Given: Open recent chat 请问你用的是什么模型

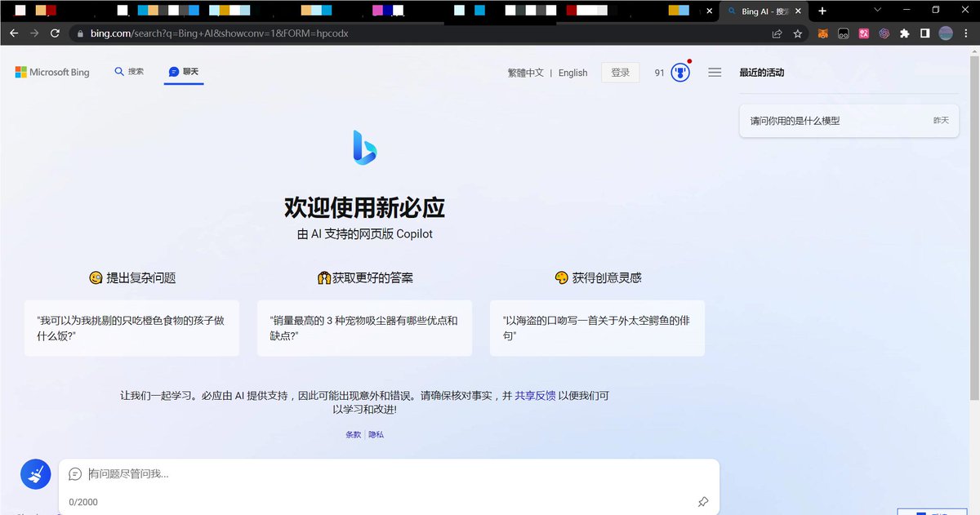Looking at the screenshot, I should coord(849,121).
